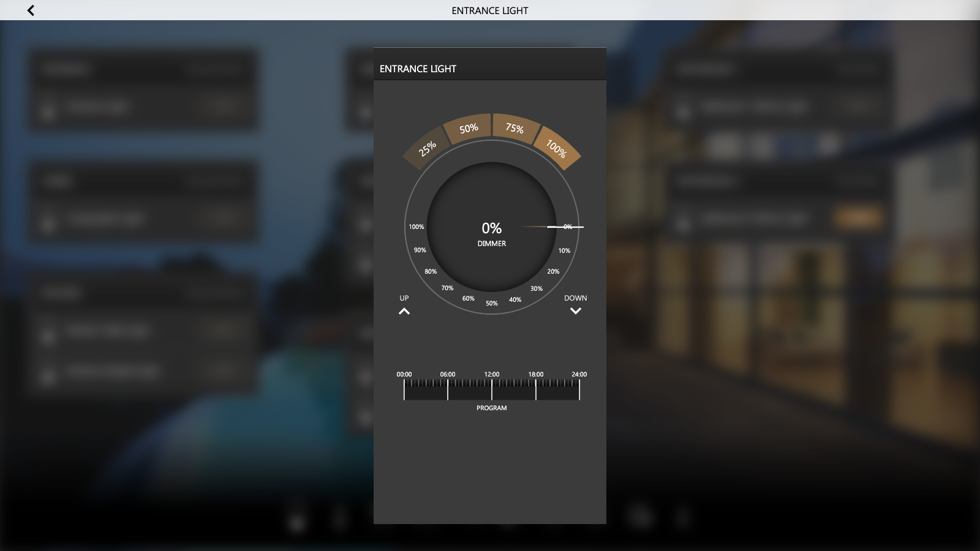Click the 80% mark on dimmer dial
The height and width of the screenshot is (551, 980).
431,271
